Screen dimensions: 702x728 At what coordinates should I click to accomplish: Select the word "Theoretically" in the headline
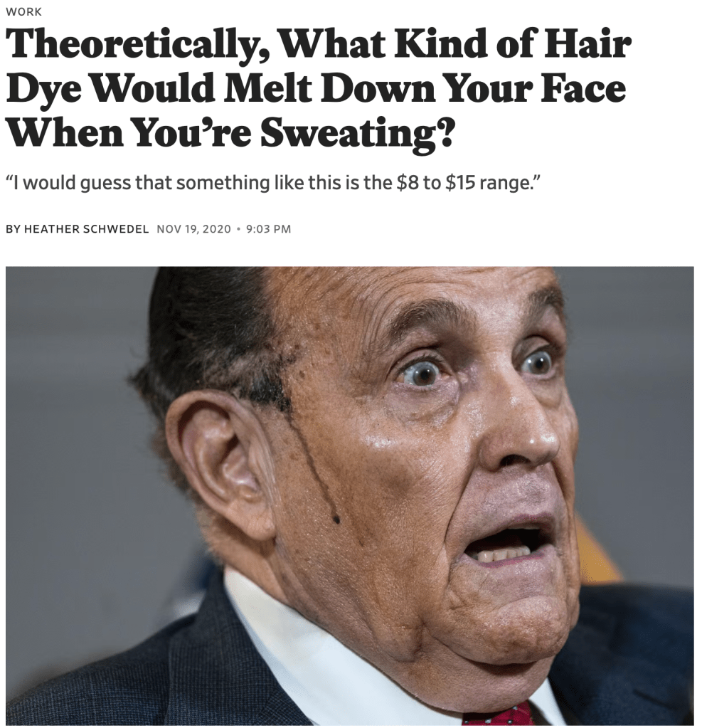(139, 46)
